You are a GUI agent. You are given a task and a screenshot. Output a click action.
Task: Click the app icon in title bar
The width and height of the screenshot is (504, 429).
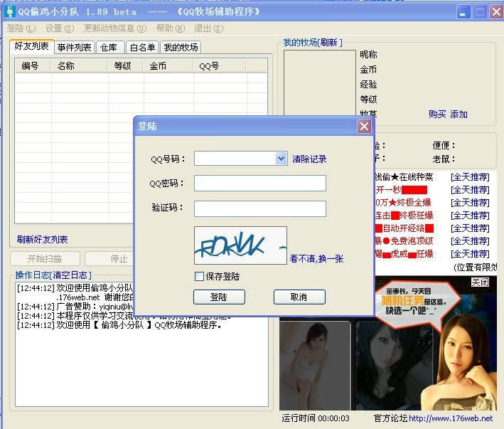(10, 12)
